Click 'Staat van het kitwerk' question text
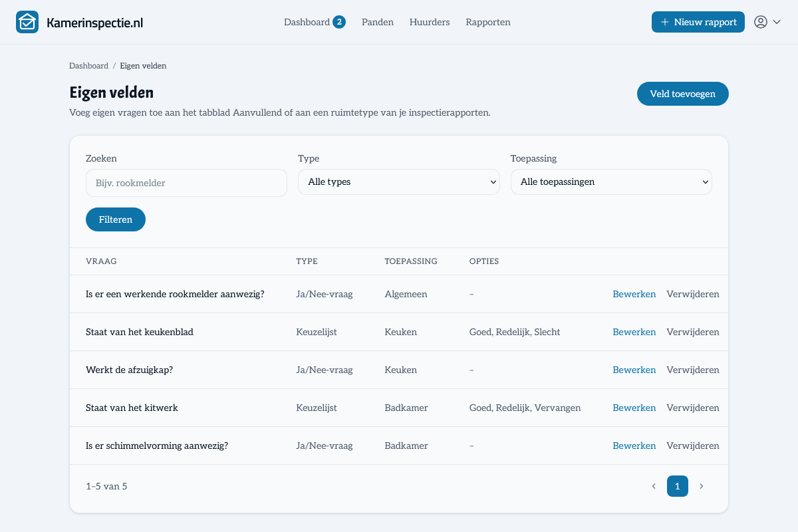798x532 pixels. [x=132, y=408]
